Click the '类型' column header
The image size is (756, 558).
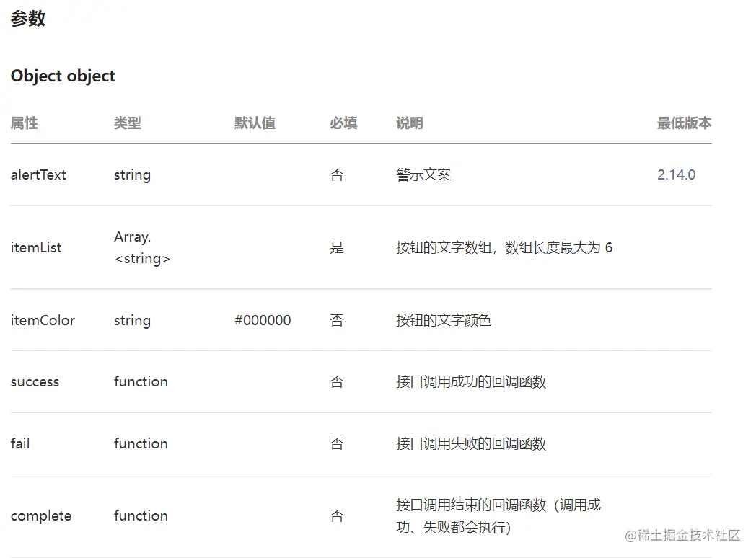tap(127, 123)
